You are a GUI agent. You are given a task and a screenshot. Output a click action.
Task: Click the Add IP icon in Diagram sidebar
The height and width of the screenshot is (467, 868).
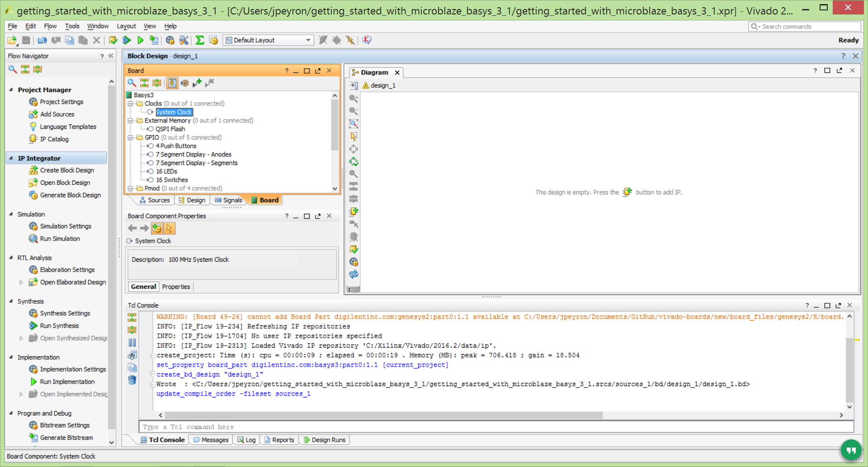pos(354,212)
